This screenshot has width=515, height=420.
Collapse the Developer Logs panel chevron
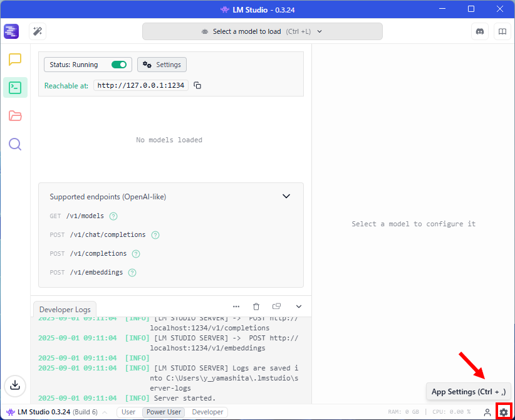(299, 307)
